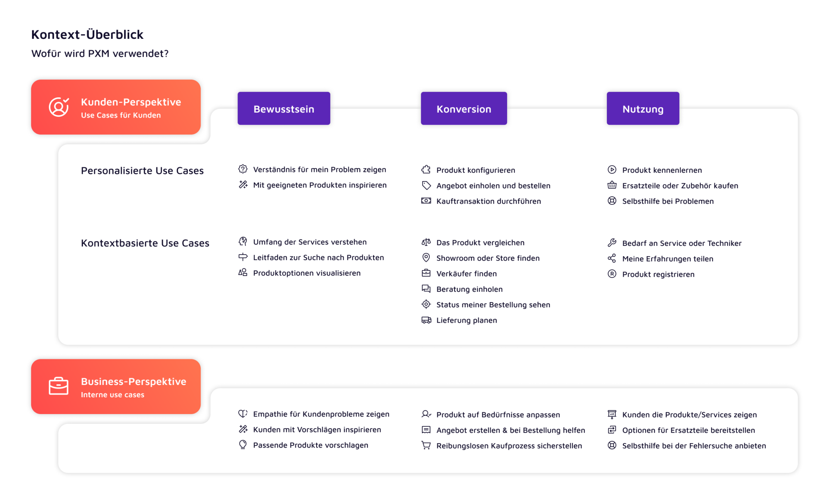Select the Konversion stage tab
Screen dimensions: 829x504
click(463, 109)
